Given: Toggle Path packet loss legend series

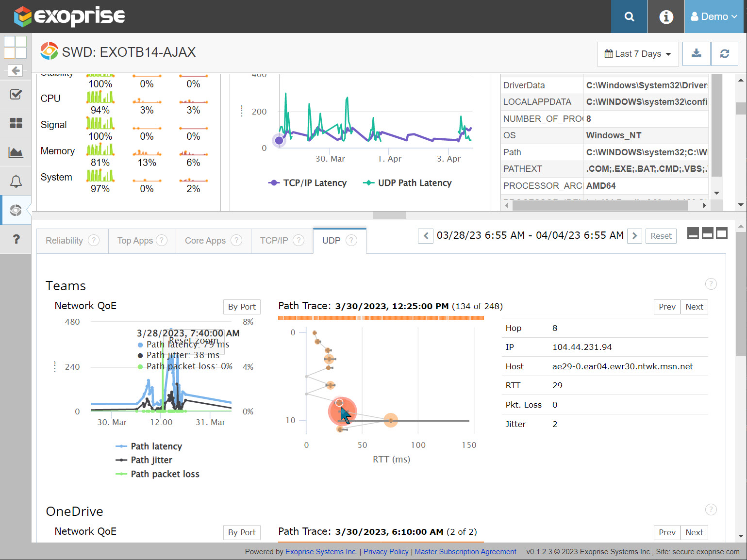Looking at the screenshot, I should point(158,474).
